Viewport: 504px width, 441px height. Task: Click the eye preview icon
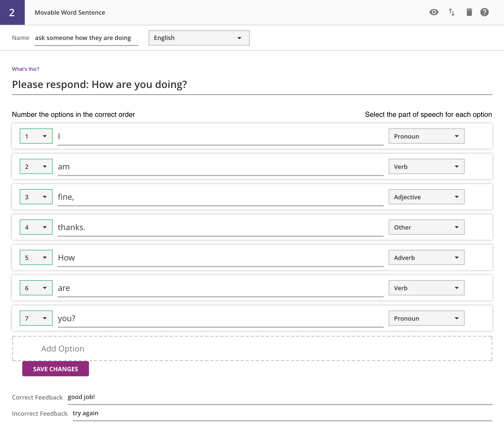click(434, 12)
